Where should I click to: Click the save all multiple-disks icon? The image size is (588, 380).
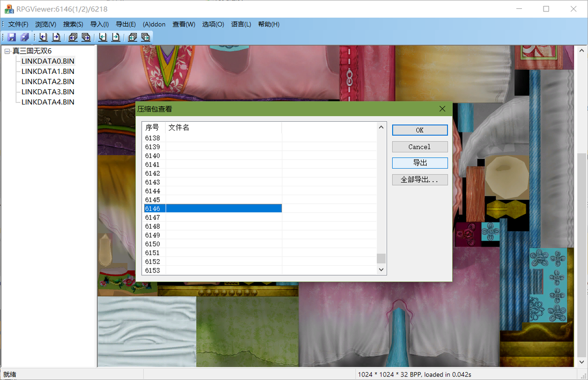pyautogui.click(x=25, y=37)
